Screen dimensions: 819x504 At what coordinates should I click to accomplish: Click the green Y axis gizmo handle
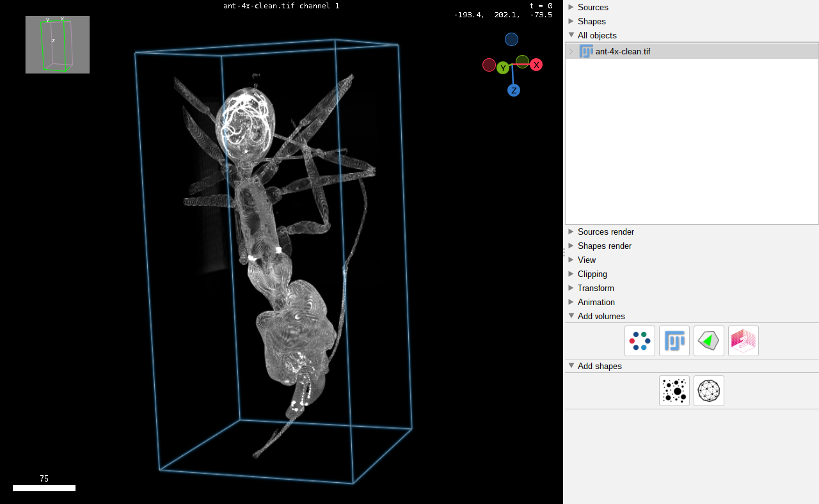[503, 68]
